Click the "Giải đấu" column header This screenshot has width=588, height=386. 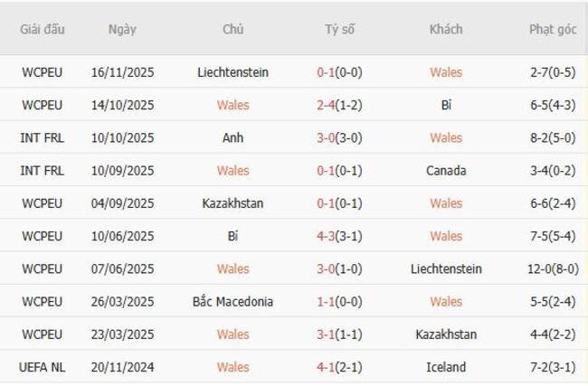[x=43, y=29]
